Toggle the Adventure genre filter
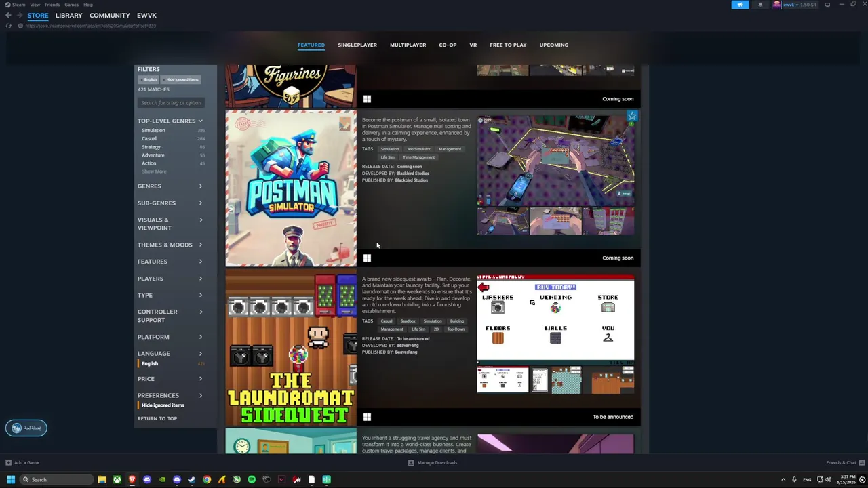868x488 pixels. tap(172, 155)
